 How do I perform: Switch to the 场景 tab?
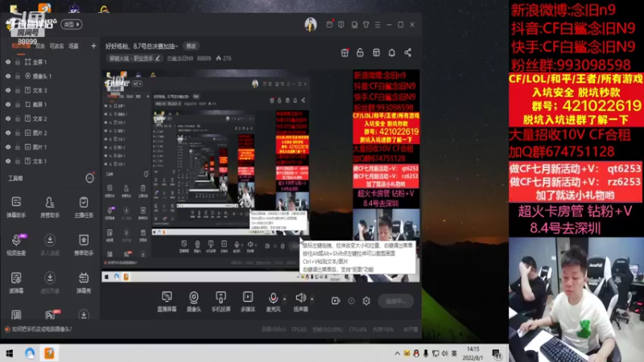point(73,46)
